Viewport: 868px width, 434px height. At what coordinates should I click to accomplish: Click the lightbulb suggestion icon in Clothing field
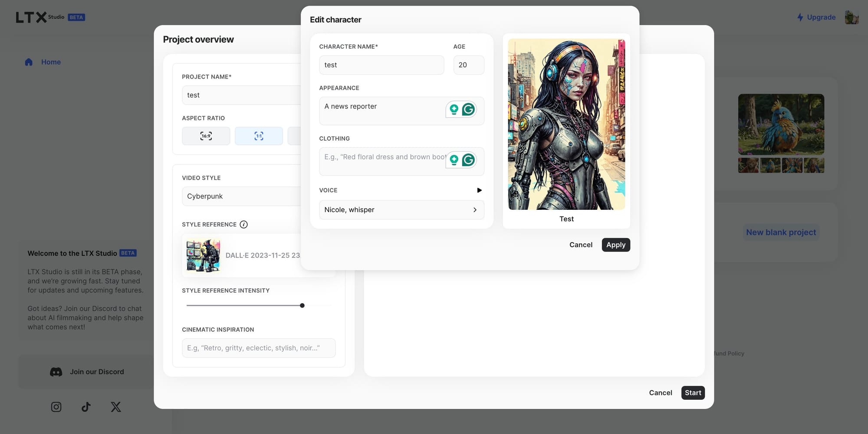[454, 160]
